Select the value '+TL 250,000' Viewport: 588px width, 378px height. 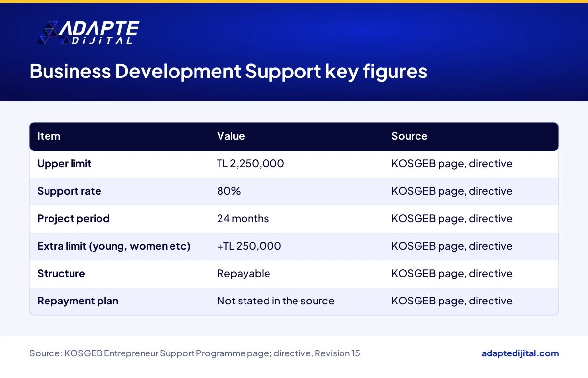pyautogui.click(x=249, y=246)
